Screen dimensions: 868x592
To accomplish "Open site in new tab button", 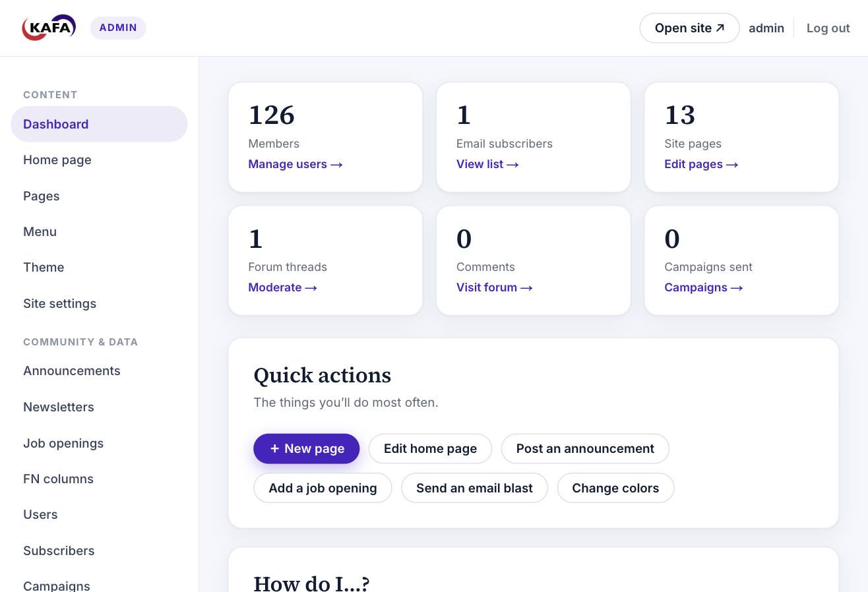I will tap(689, 28).
